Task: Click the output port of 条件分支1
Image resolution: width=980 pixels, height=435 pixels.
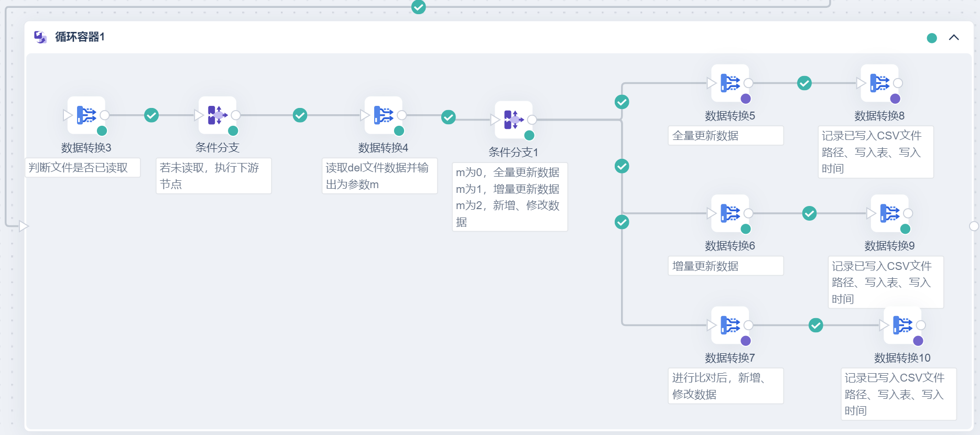Action: pyautogui.click(x=532, y=119)
